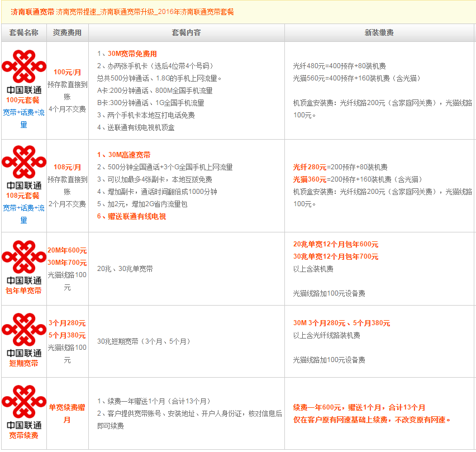
Task: Click the China Unicom logo above 宽带续费
Action: (x=23, y=406)
